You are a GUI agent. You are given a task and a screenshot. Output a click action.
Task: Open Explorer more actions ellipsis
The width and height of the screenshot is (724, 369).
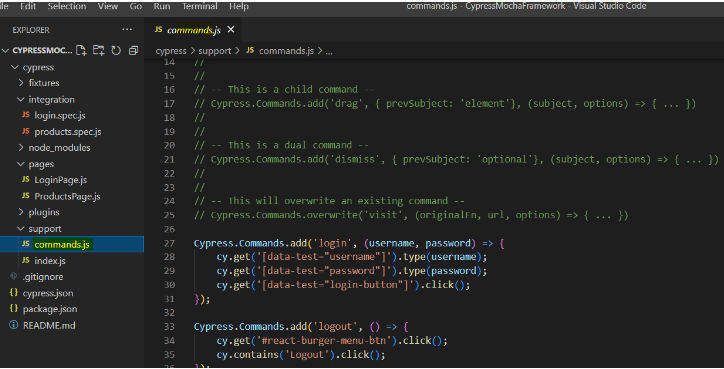tap(127, 30)
